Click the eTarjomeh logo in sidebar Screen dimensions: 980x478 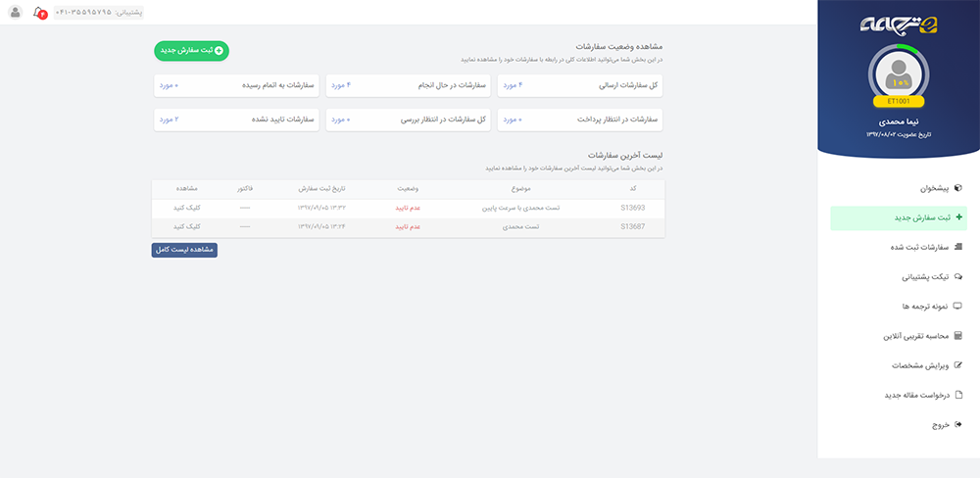pyautogui.click(x=899, y=24)
